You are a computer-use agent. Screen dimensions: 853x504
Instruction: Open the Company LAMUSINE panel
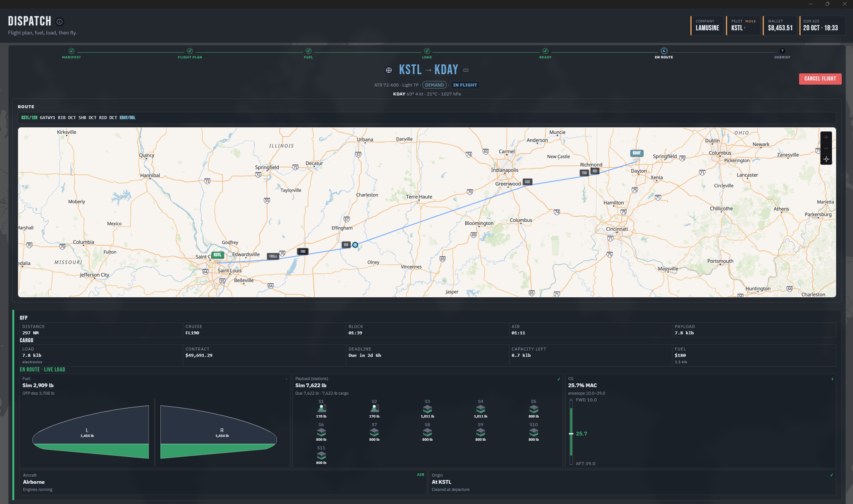(707, 25)
